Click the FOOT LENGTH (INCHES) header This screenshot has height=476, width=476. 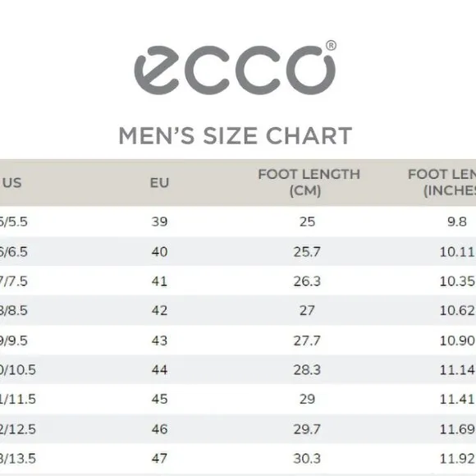click(x=442, y=182)
